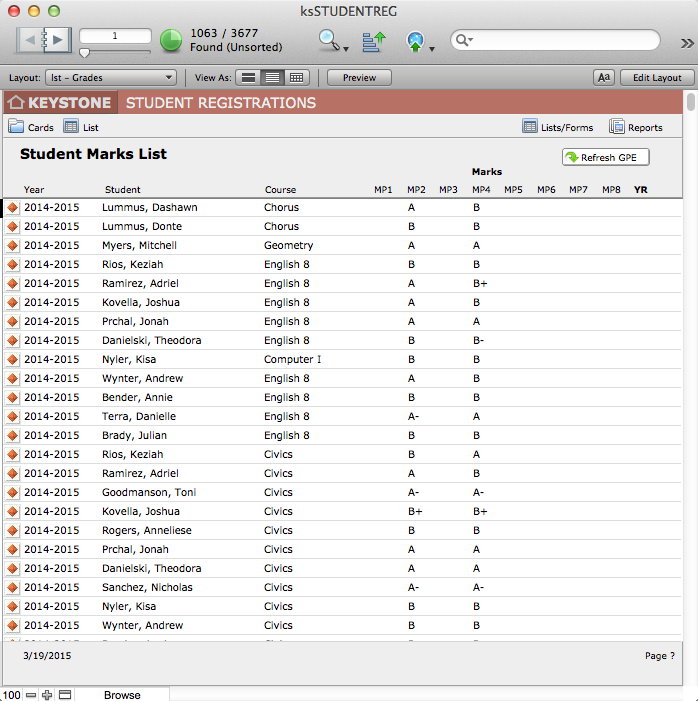The image size is (698, 701).
Task: Open Lists/Forms from the header
Action: [x=558, y=127]
